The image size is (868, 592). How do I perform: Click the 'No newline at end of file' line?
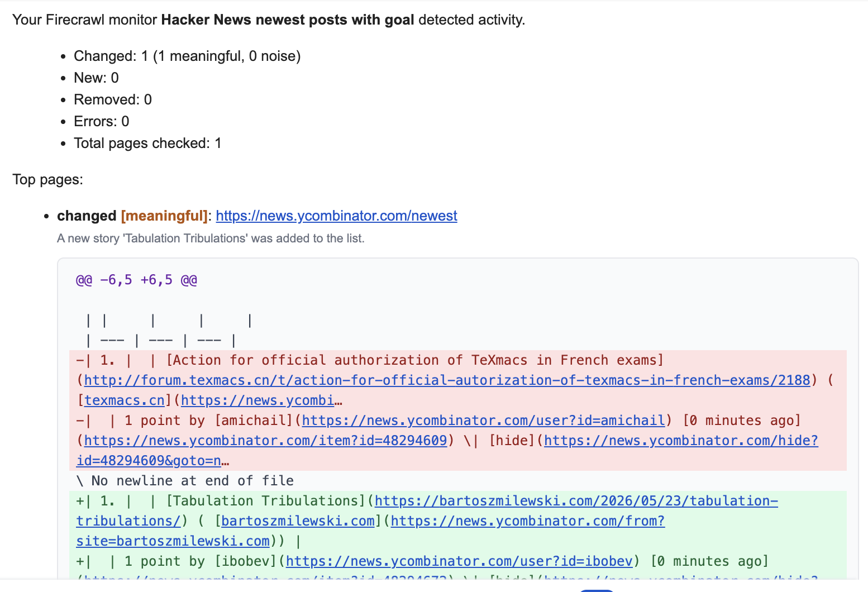coord(185,481)
